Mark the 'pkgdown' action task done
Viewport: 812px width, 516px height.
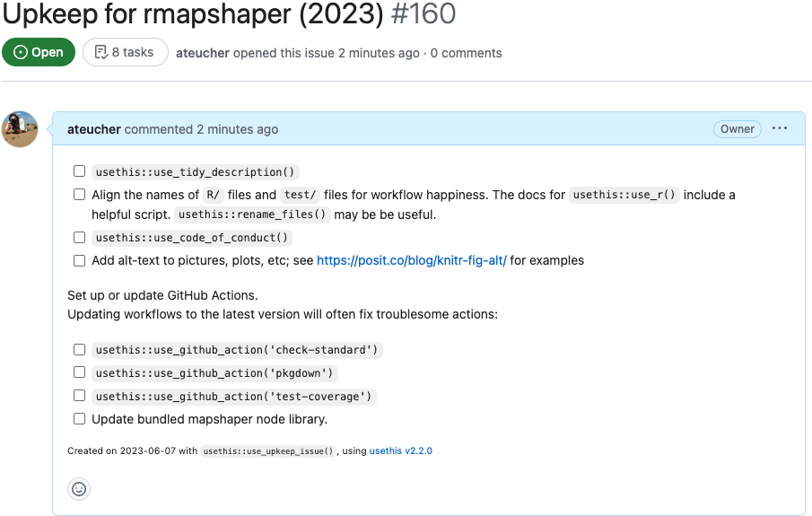79,372
